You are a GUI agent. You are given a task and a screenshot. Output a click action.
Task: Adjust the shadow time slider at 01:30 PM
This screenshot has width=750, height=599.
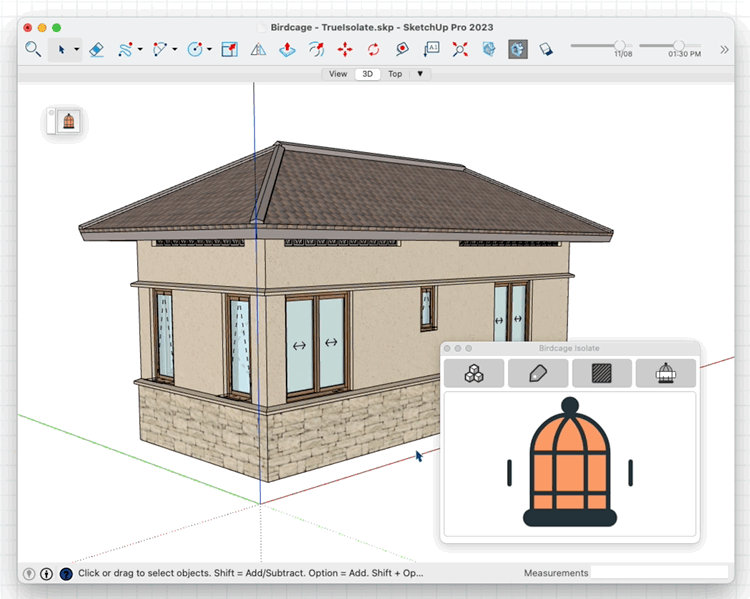(679, 45)
